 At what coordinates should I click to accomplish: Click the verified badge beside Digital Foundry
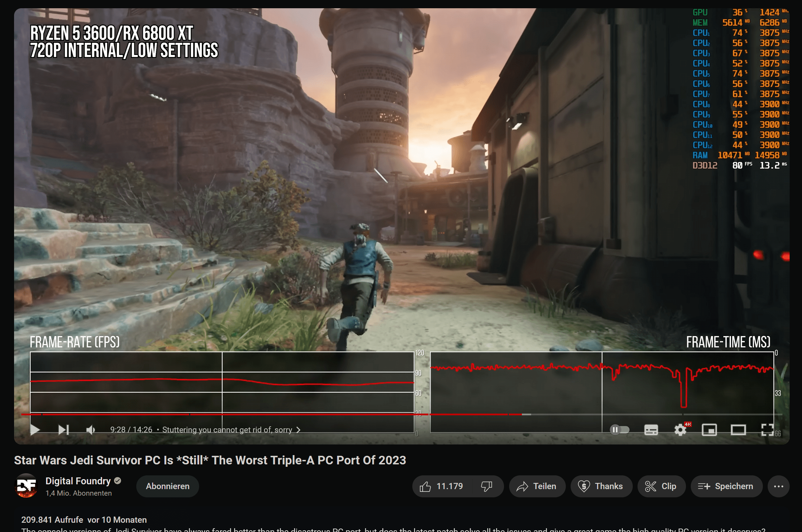coord(118,481)
